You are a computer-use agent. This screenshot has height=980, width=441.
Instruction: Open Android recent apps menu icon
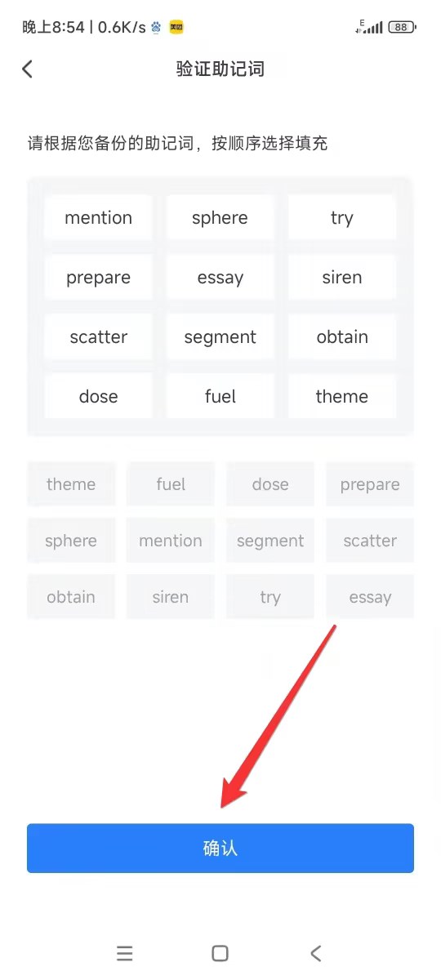pos(124,953)
